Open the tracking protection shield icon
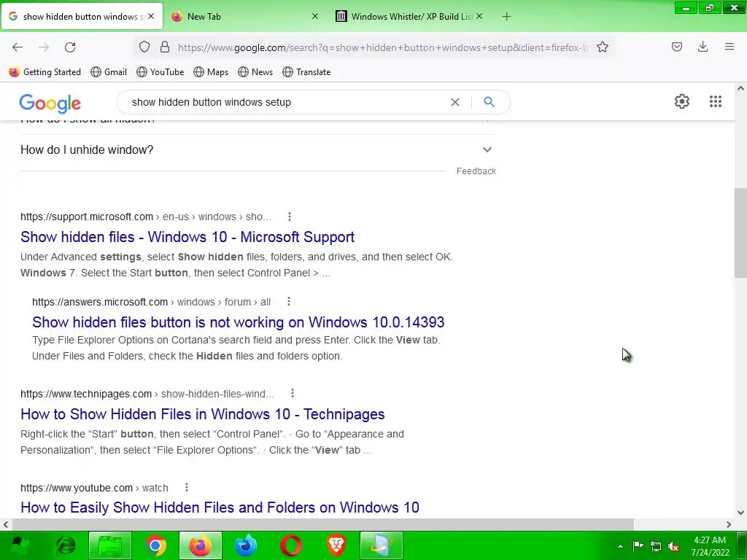This screenshot has height=560, width=747. pyautogui.click(x=144, y=47)
